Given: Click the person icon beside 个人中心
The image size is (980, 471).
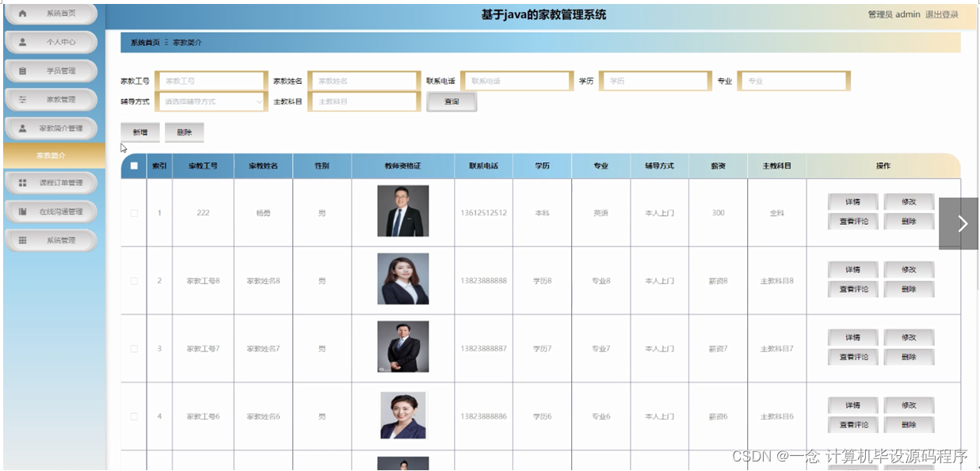Looking at the screenshot, I should click(22, 42).
